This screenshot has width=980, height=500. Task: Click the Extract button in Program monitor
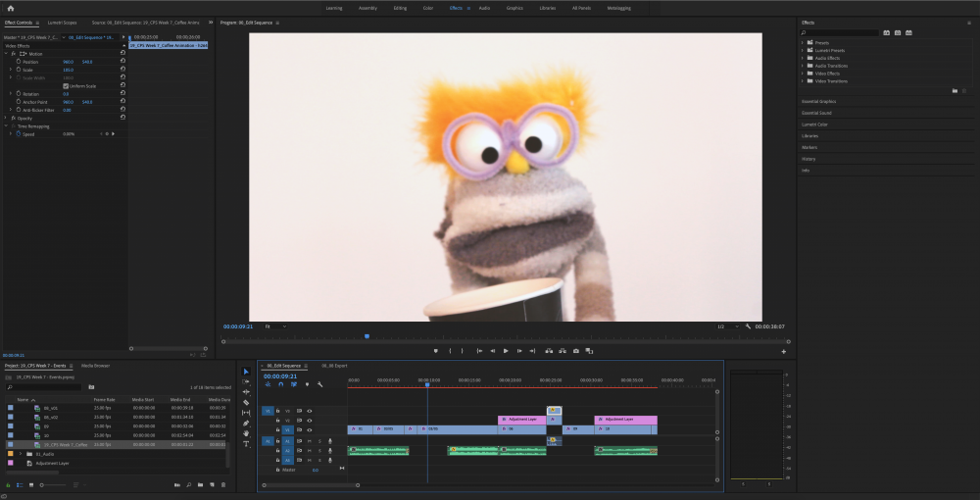click(x=563, y=351)
